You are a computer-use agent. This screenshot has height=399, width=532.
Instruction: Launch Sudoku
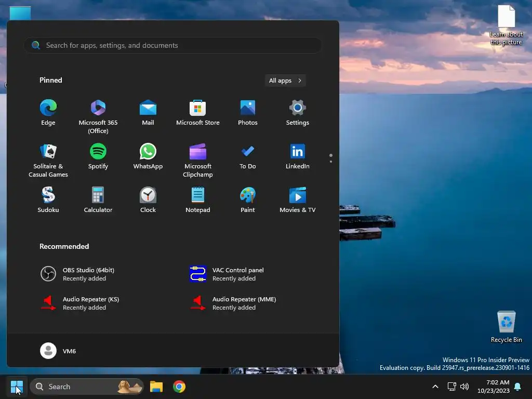pyautogui.click(x=48, y=200)
